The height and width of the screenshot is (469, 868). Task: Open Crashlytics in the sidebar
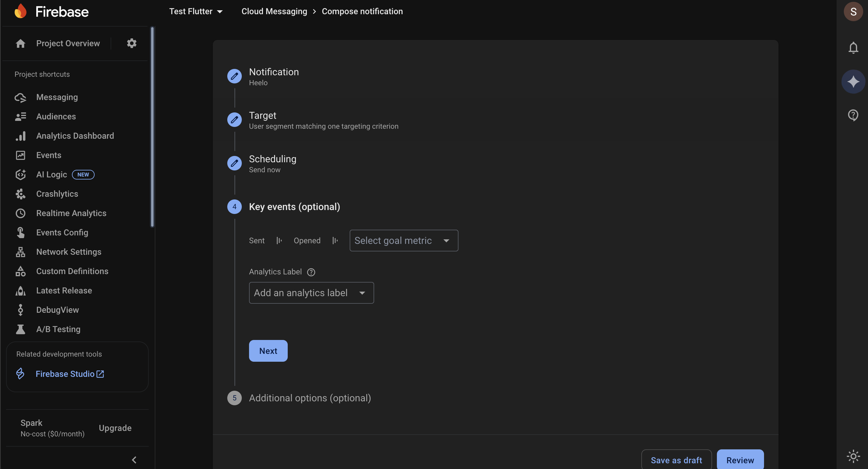pyautogui.click(x=57, y=194)
